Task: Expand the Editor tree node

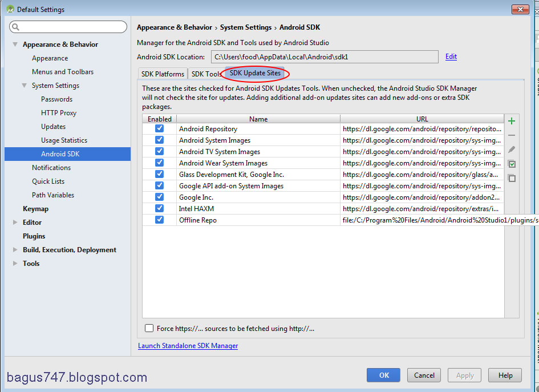Action: (x=15, y=222)
